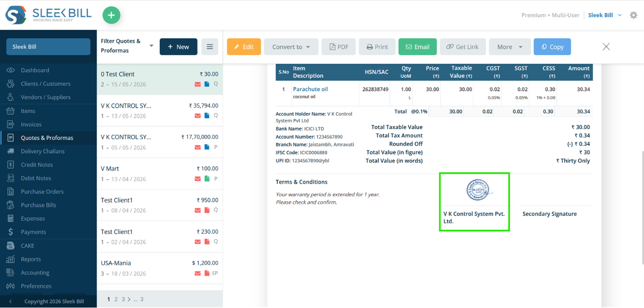Click the Accounting icon
644x308 pixels.
coord(11,272)
